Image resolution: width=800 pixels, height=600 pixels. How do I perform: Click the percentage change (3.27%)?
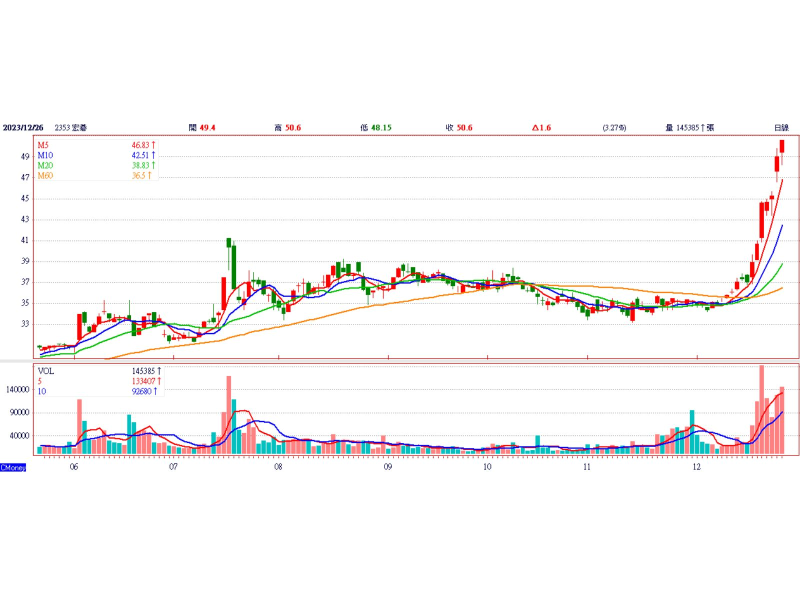(x=614, y=128)
